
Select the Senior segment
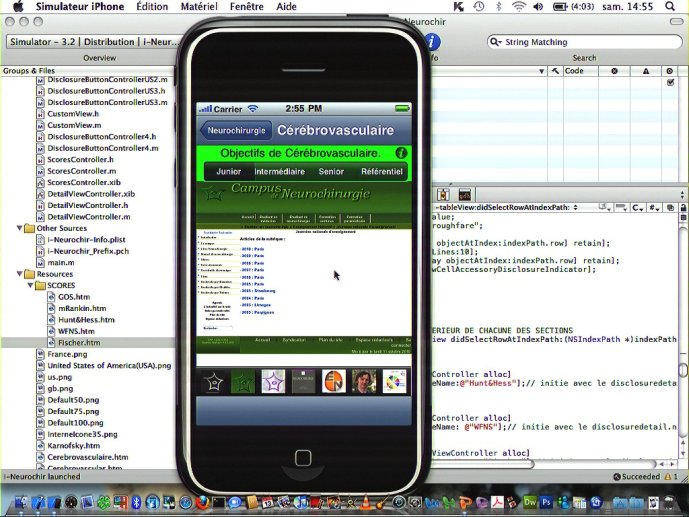(x=331, y=172)
